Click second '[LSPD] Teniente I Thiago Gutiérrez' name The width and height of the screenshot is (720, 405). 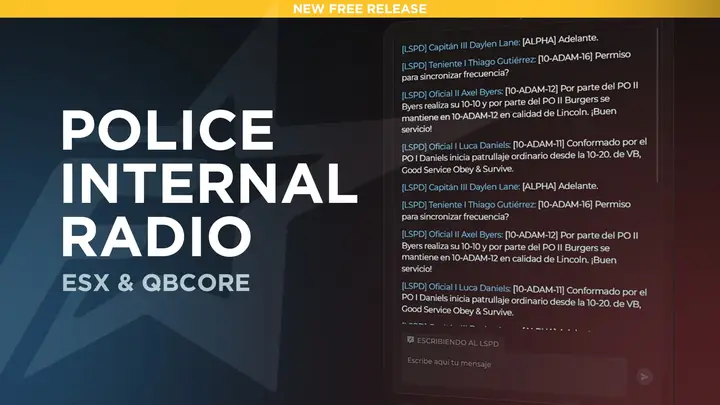(x=468, y=205)
